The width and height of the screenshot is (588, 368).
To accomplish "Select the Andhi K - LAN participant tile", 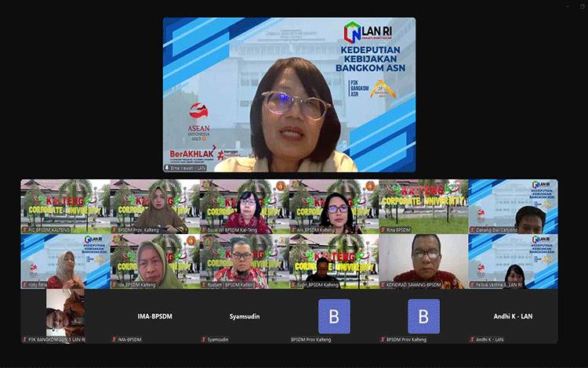I will point(513,316).
